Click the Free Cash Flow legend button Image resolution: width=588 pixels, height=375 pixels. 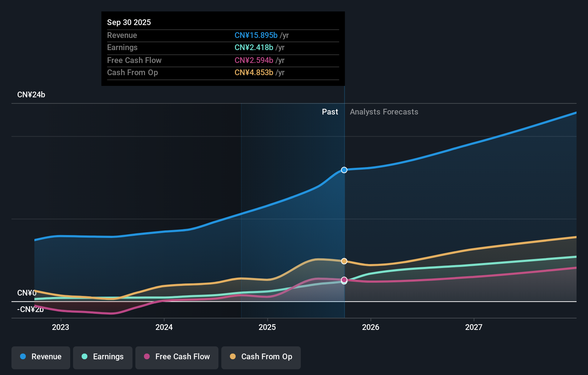pos(177,357)
